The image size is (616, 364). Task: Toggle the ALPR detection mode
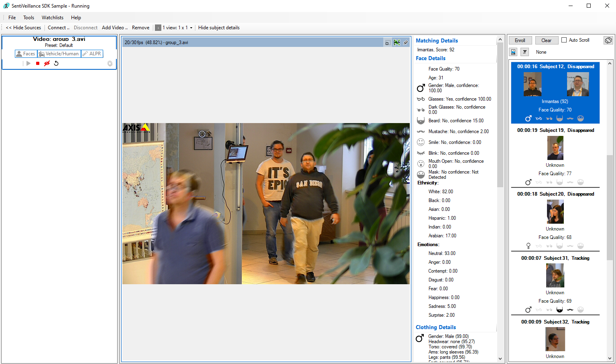[x=92, y=54]
